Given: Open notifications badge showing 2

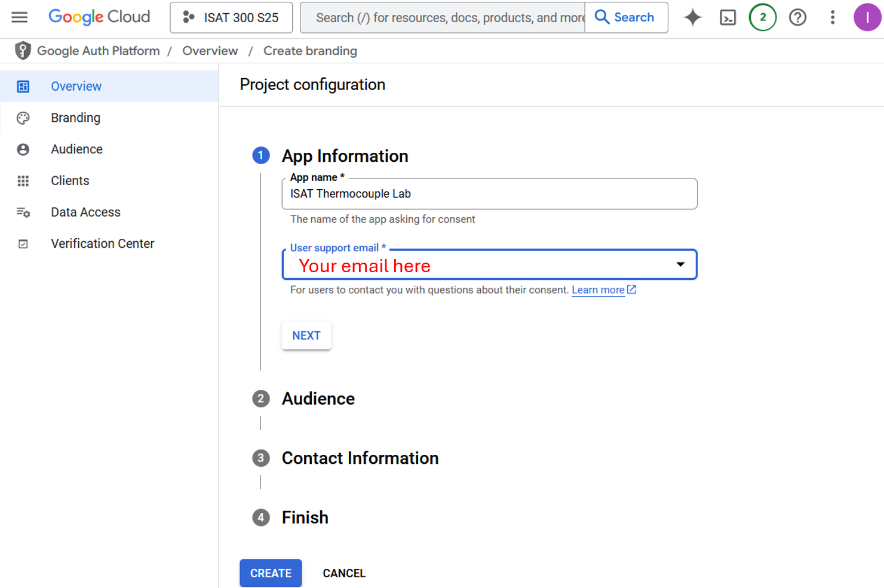Looking at the screenshot, I should coord(763,17).
